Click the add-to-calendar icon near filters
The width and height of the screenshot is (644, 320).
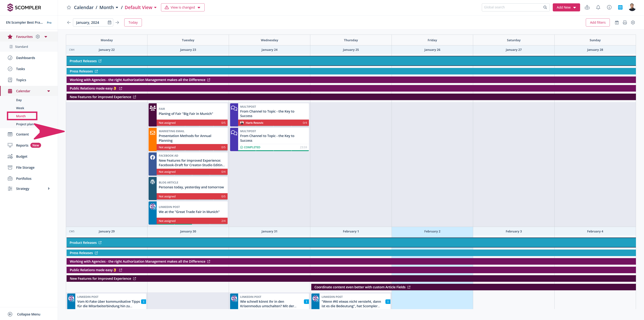click(617, 22)
